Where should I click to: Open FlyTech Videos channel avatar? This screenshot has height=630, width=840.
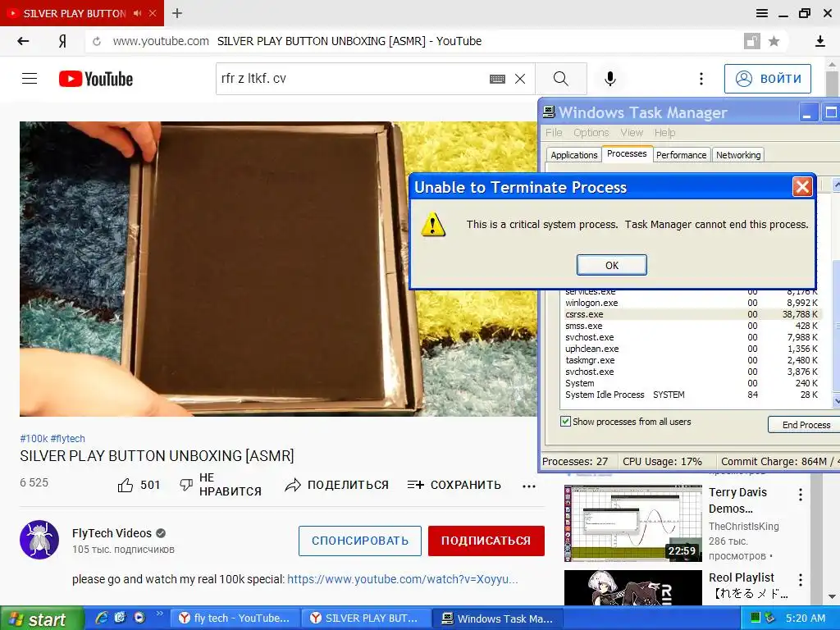pos(39,540)
